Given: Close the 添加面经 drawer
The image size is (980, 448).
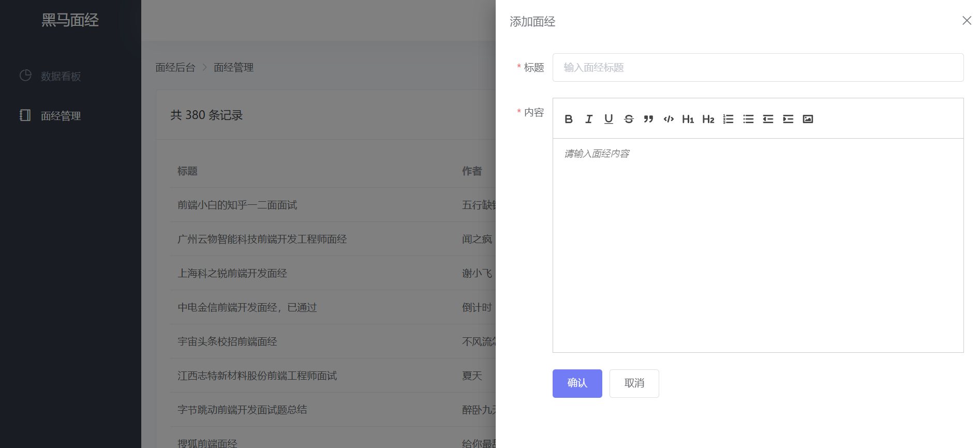Looking at the screenshot, I should [x=967, y=21].
